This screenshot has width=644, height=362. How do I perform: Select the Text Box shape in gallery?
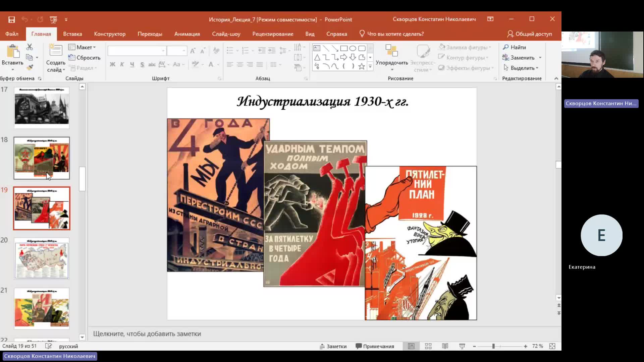[317, 48]
